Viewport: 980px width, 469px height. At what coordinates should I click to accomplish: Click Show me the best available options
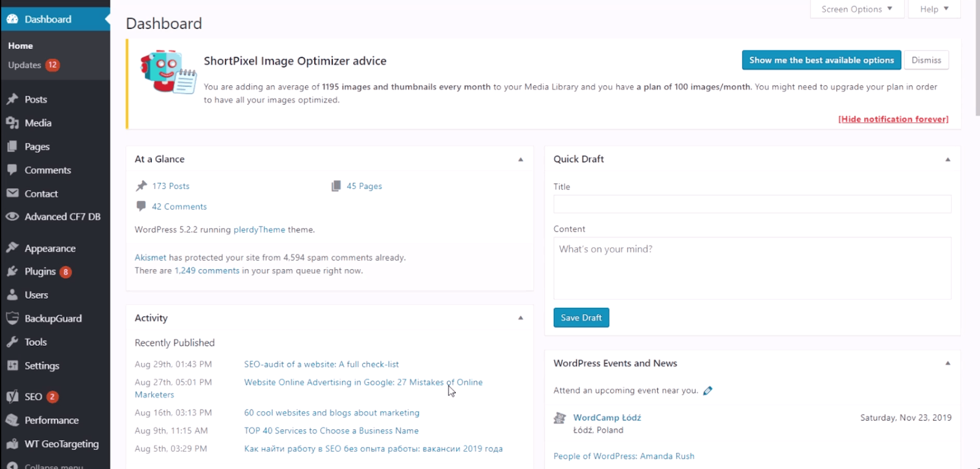pos(821,60)
